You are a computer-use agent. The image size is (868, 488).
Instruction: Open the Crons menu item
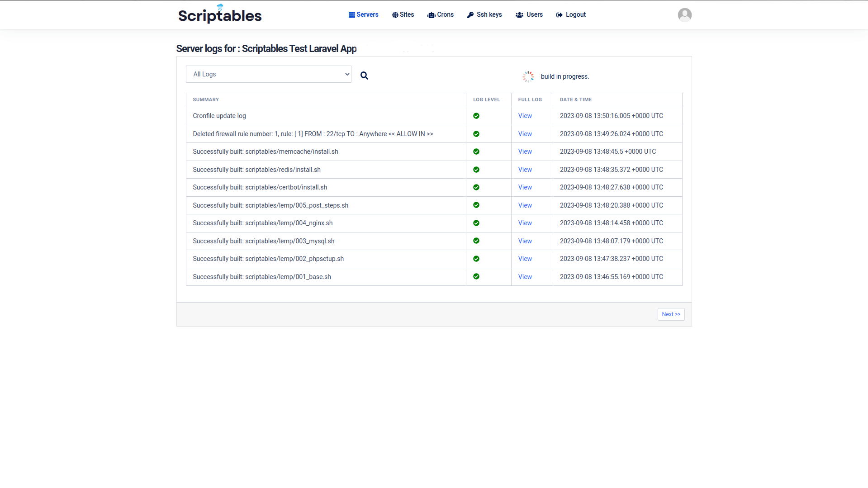click(441, 14)
